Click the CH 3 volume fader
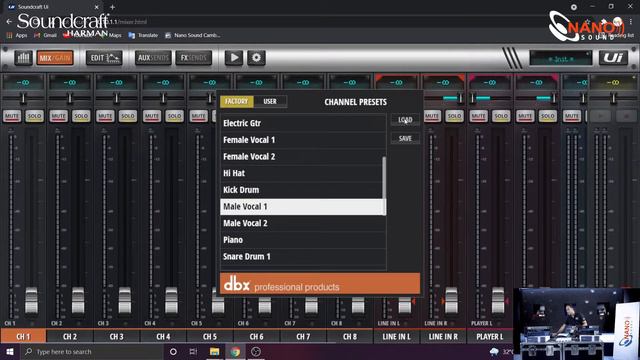This screenshot has width=640, height=360. point(124,300)
